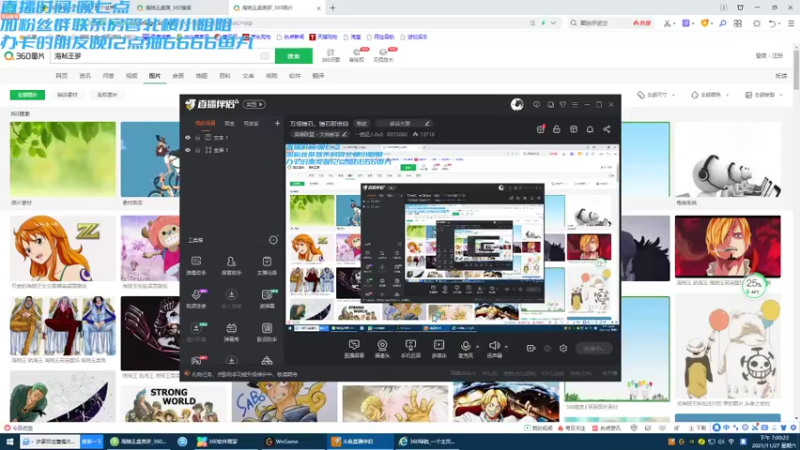
Task: Open the 滤镜 tool with green badge
Action: 266,299
